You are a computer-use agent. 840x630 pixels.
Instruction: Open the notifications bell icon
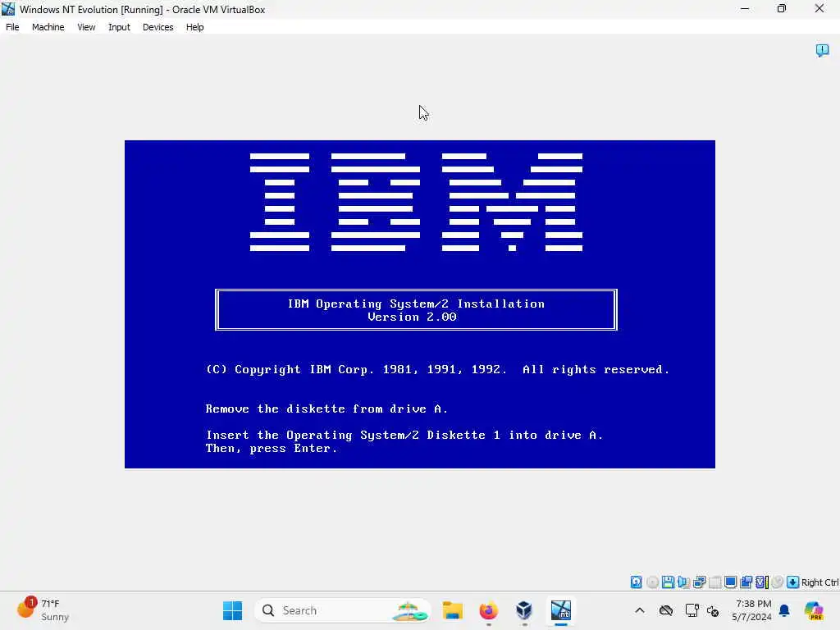click(x=784, y=610)
